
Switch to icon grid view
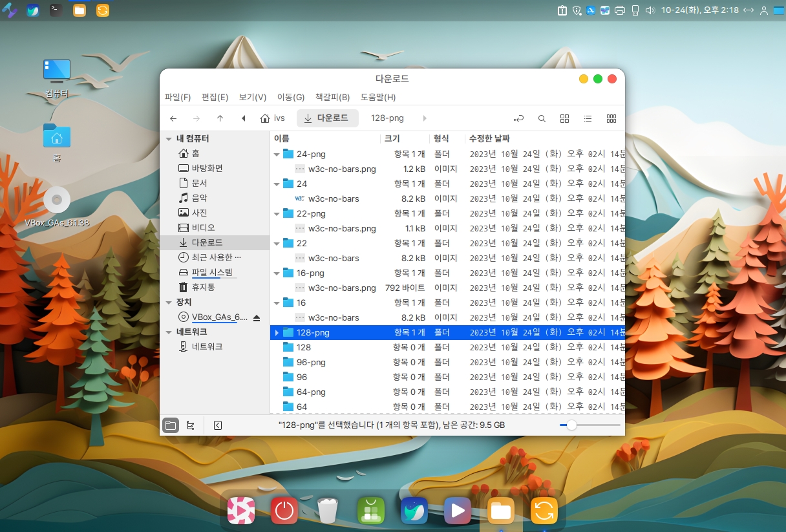click(x=564, y=118)
